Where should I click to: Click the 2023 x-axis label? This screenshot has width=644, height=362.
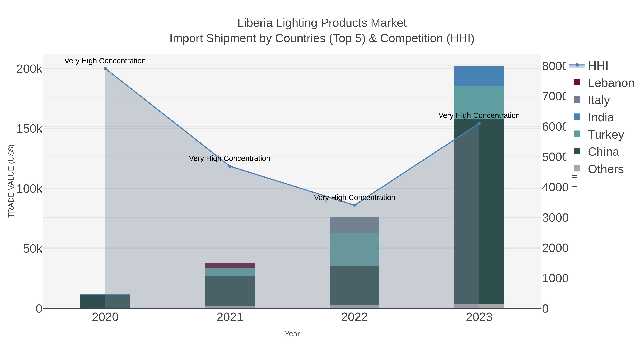pos(479,317)
